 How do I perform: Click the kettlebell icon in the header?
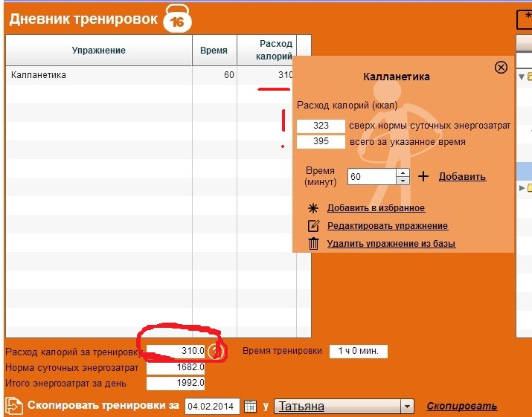(x=177, y=20)
